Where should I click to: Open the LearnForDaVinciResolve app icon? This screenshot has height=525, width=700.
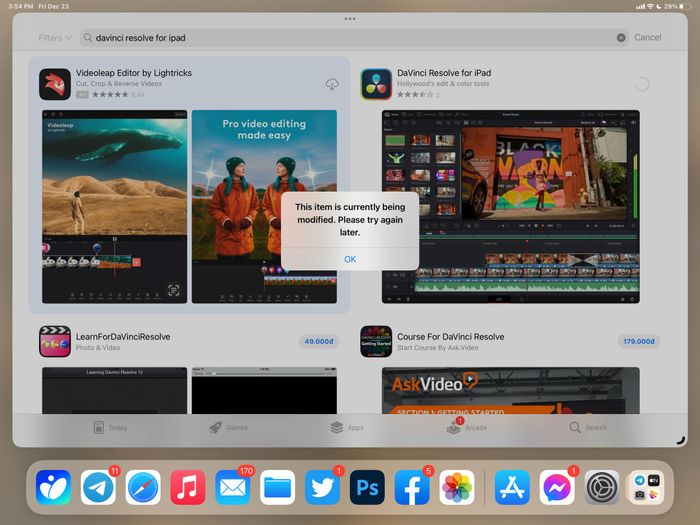click(54, 341)
